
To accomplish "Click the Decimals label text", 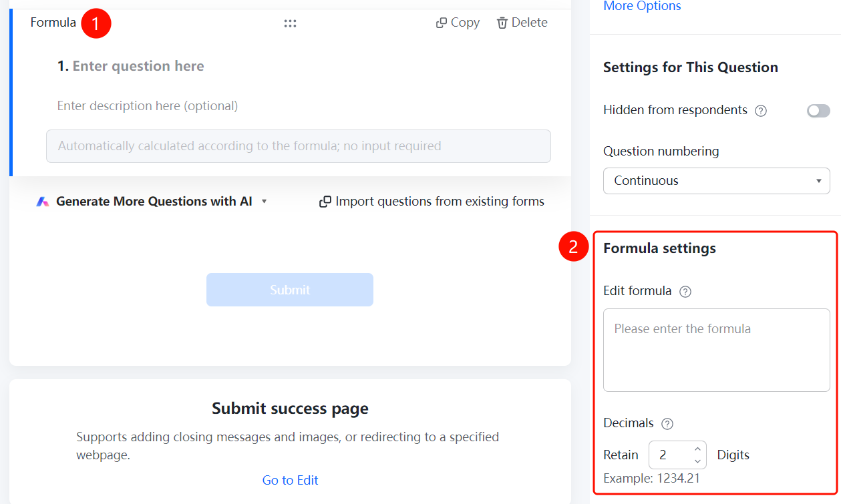I will (629, 423).
